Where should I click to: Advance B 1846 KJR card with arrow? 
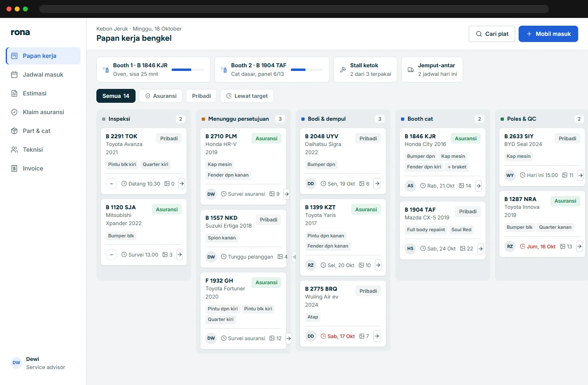479,186
